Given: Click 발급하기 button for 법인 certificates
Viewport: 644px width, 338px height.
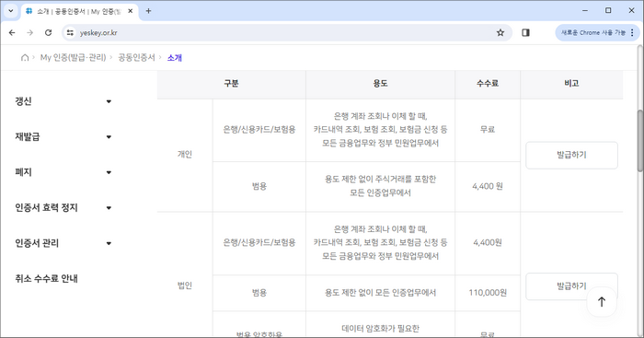Looking at the screenshot, I should point(571,286).
